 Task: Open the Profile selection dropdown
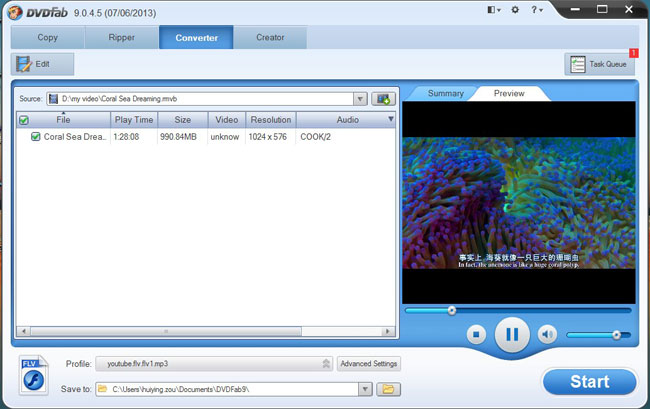(326, 364)
